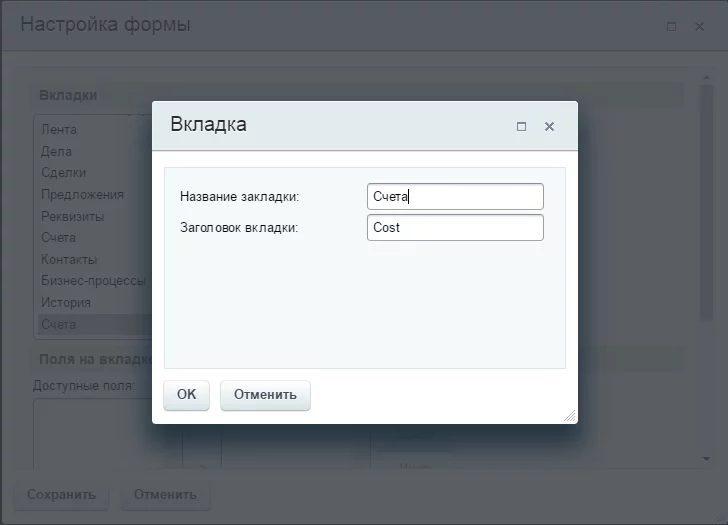Click the Сохранить button
The width and height of the screenshot is (728, 525).
(61, 494)
